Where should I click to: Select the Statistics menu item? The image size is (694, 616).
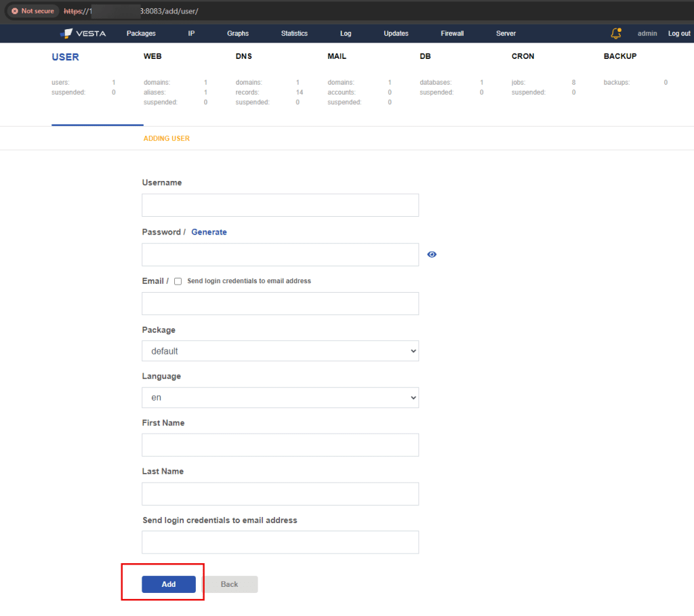[x=294, y=33]
